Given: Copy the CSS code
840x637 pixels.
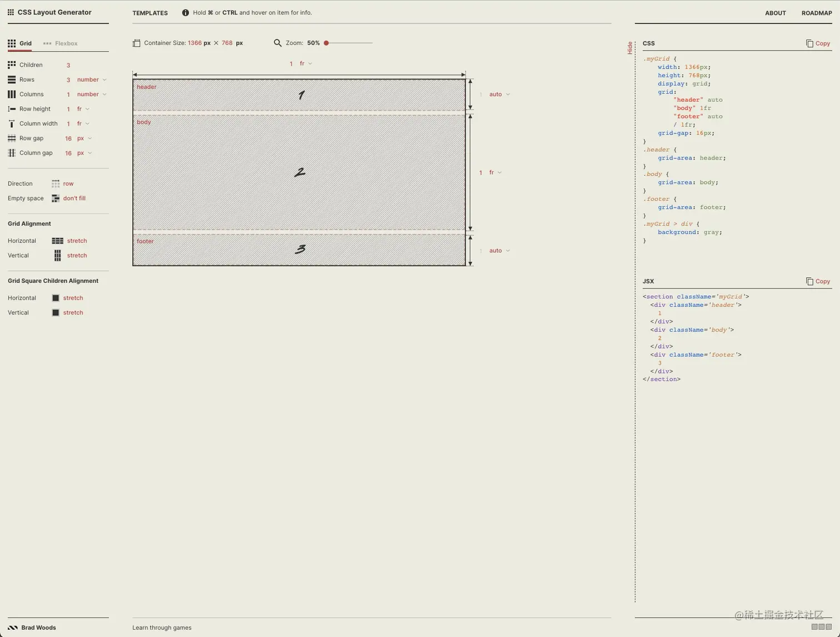Looking at the screenshot, I should click(818, 43).
